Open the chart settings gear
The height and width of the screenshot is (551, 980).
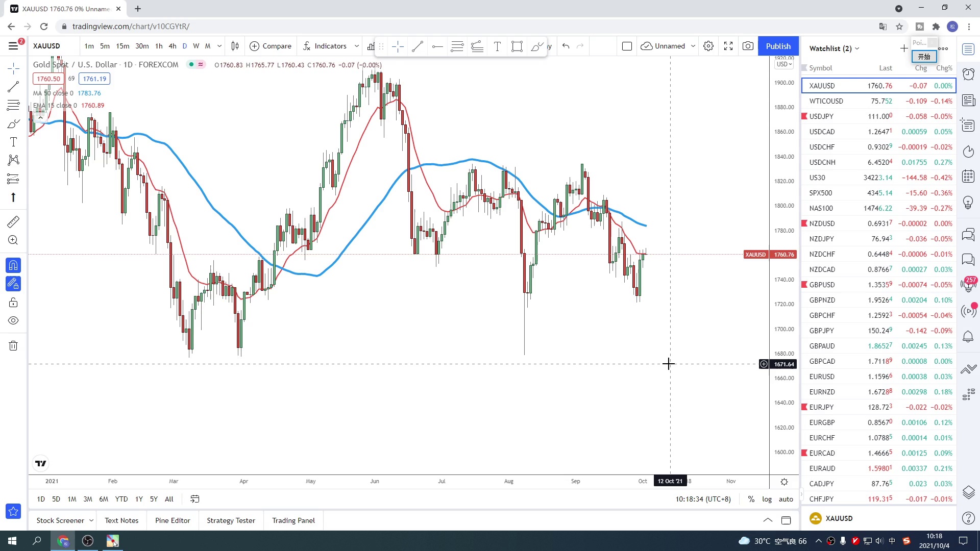tap(708, 46)
